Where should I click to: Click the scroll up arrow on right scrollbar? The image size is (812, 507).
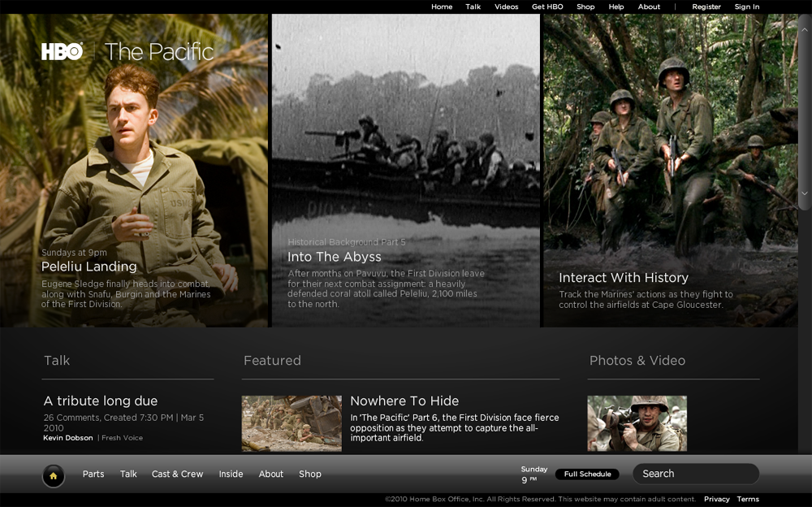point(804,30)
